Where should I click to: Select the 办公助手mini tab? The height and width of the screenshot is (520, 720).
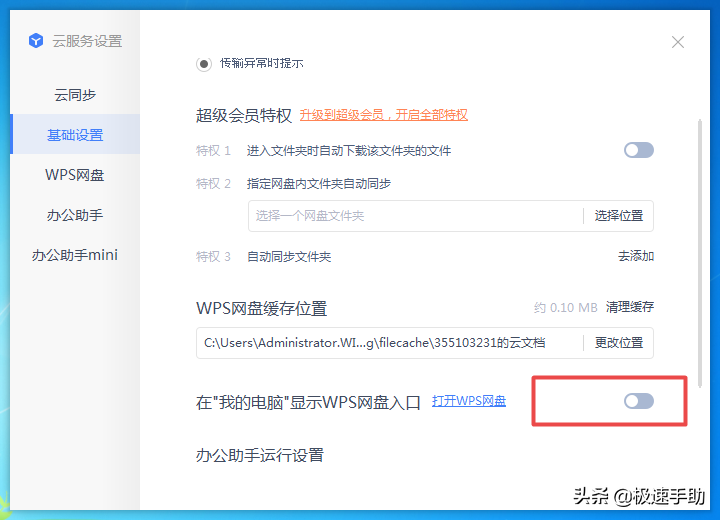pyautogui.click(x=75, y=254)
